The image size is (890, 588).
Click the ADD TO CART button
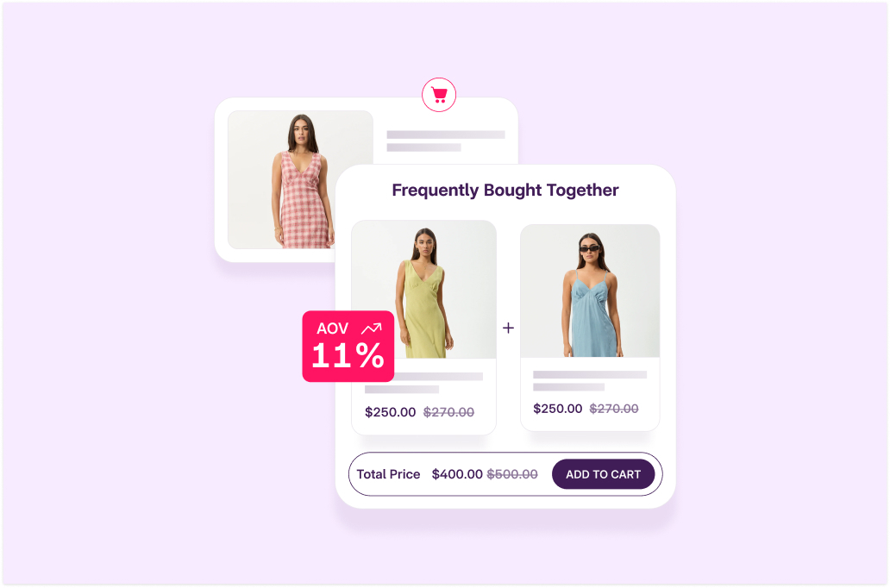[603, 474]
